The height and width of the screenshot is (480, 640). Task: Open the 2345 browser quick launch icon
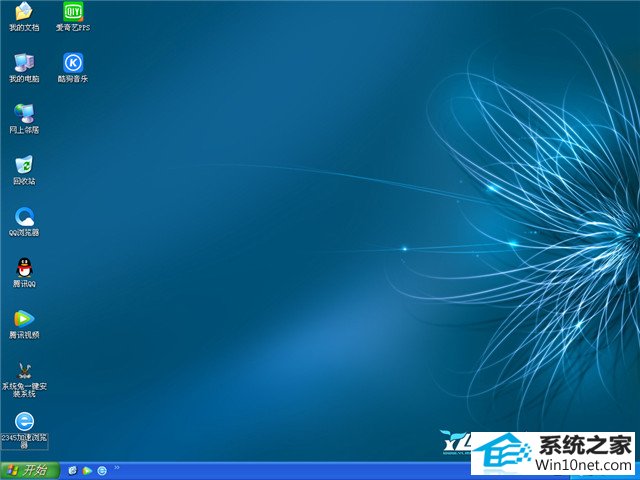102,471
